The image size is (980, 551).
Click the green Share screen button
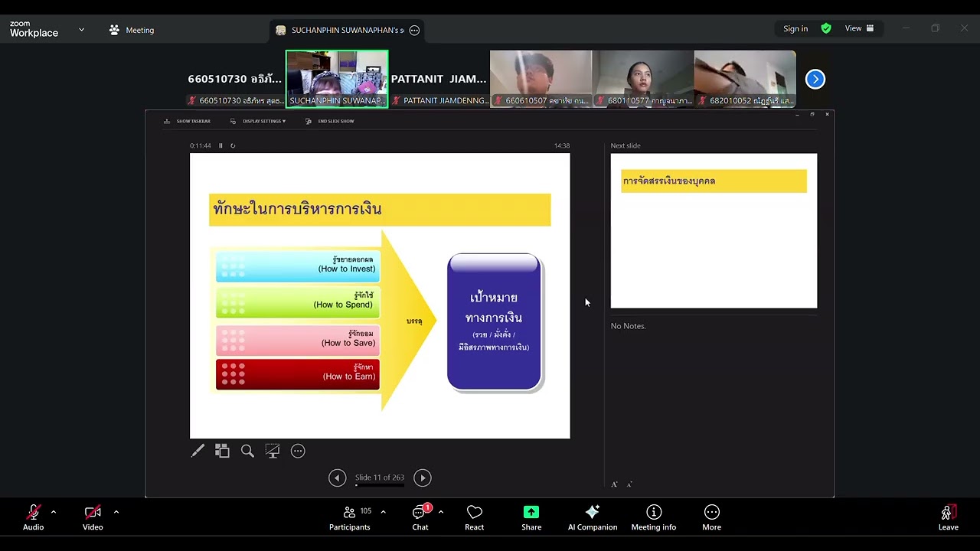(x=531, y=517)
